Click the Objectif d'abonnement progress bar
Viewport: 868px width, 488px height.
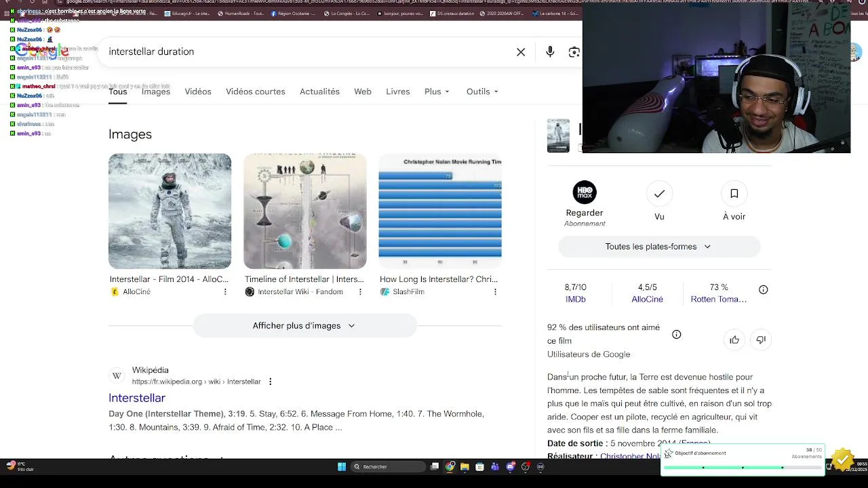tap(743, 467)
